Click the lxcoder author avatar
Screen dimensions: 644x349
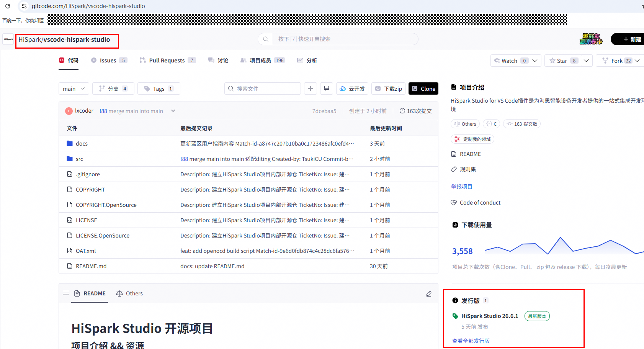[x=69, y=111]
